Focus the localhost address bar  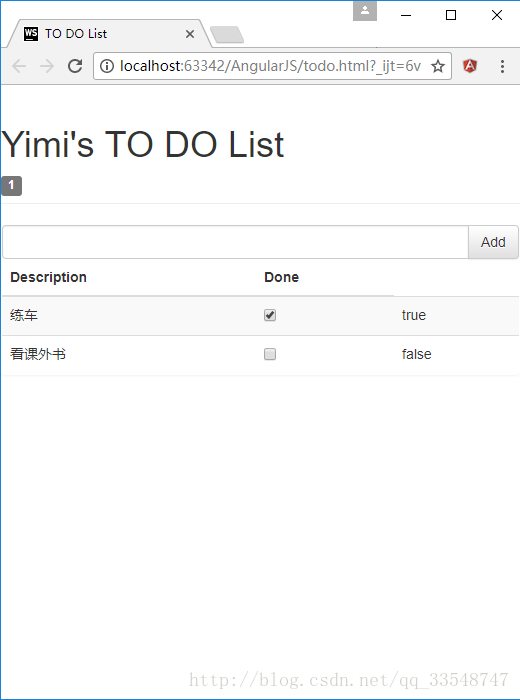point(270,66)
